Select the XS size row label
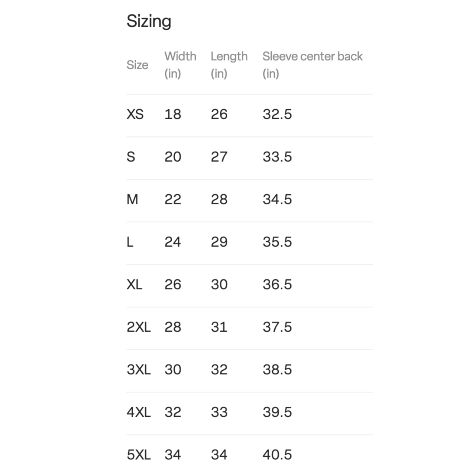 tap(135, 114)
